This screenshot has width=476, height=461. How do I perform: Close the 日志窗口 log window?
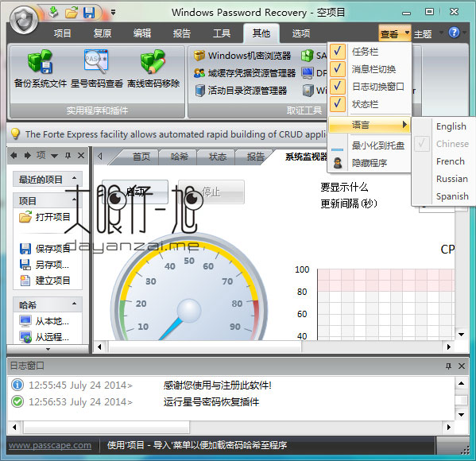tap(462, 366)
